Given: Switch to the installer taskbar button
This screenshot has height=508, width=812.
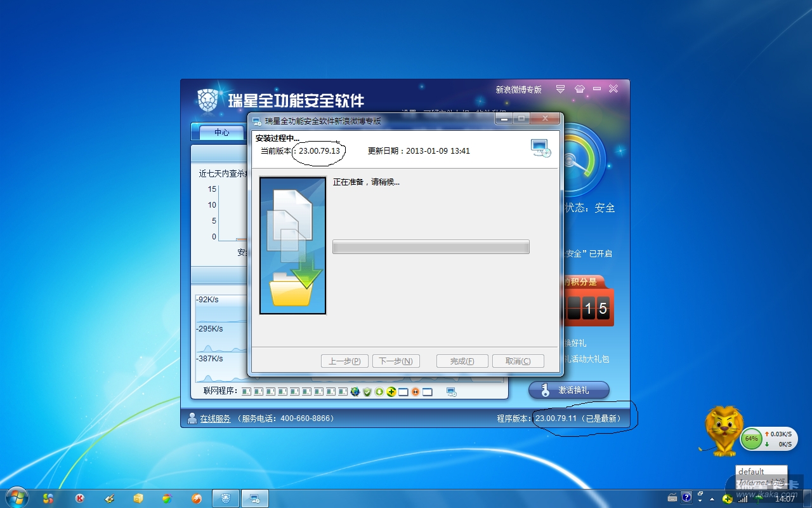Looking at the screenshot, I should [x=254, y=498].
